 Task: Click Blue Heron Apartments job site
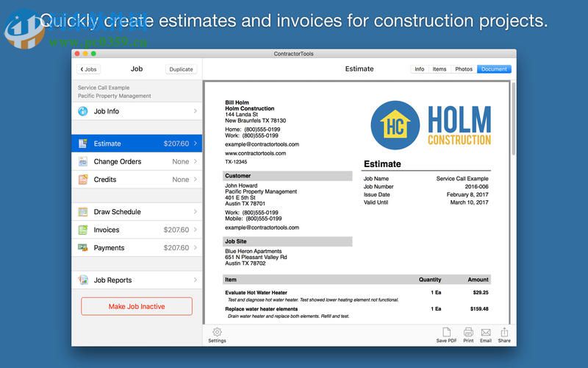point(253,251)
